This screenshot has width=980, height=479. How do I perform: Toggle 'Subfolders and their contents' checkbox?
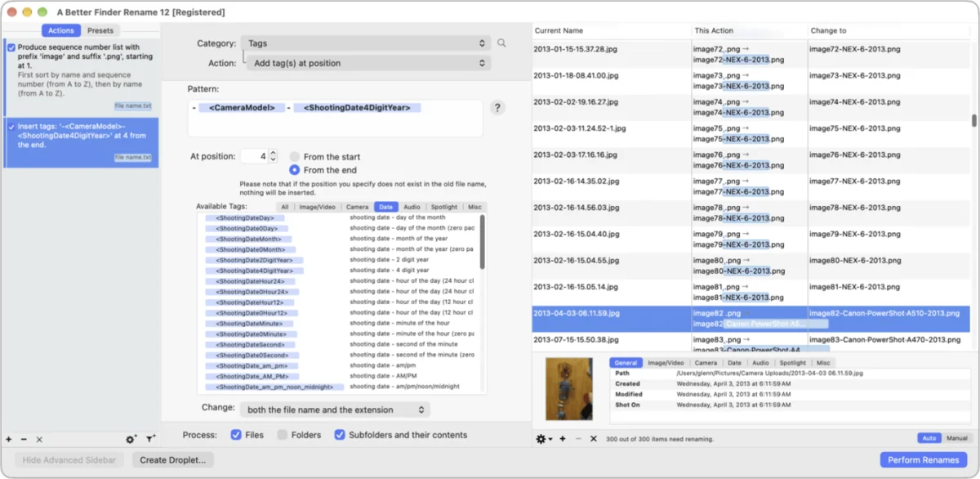(340, 435)
